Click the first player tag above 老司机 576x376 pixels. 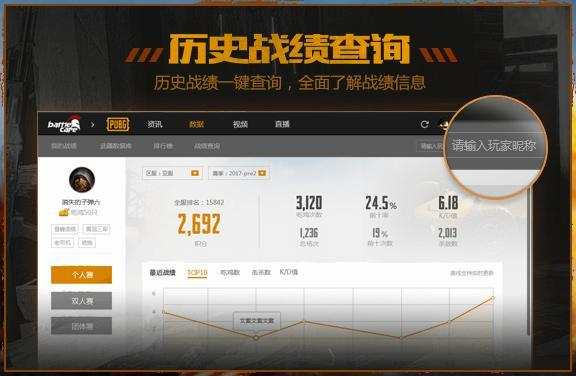point(65,229)
